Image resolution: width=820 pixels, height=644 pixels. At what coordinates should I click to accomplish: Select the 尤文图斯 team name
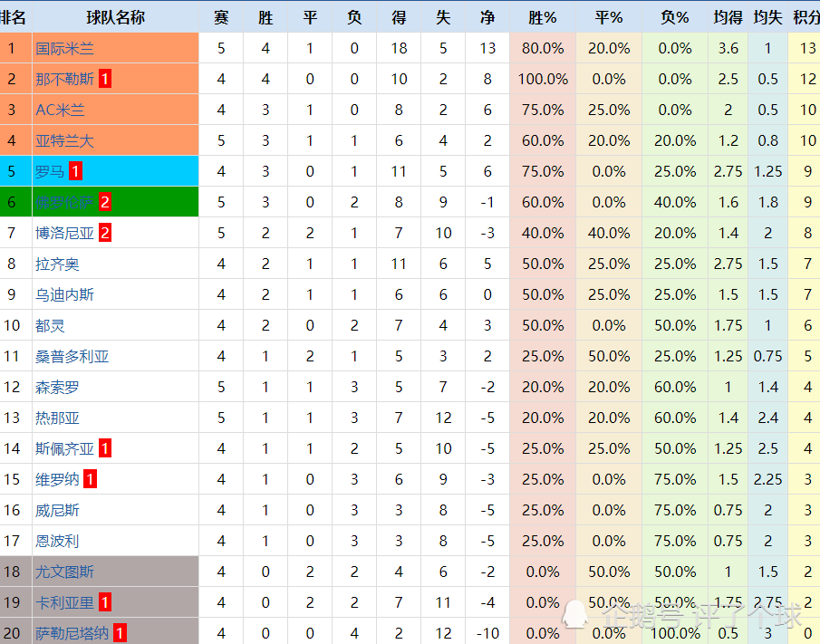point(64,572)
